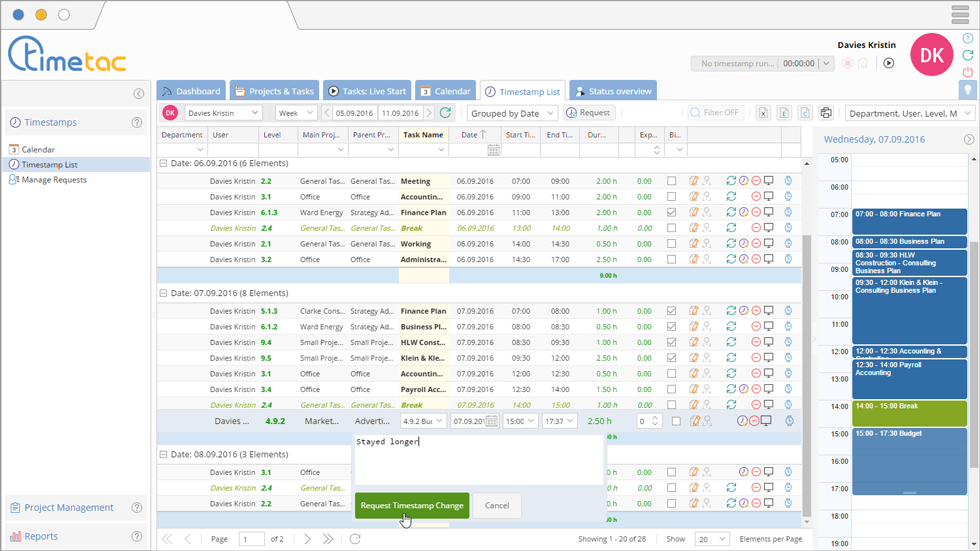980x551 pixels.
Task: Open the Grouped by Date dropdown
Action: (x=512, y=113)
